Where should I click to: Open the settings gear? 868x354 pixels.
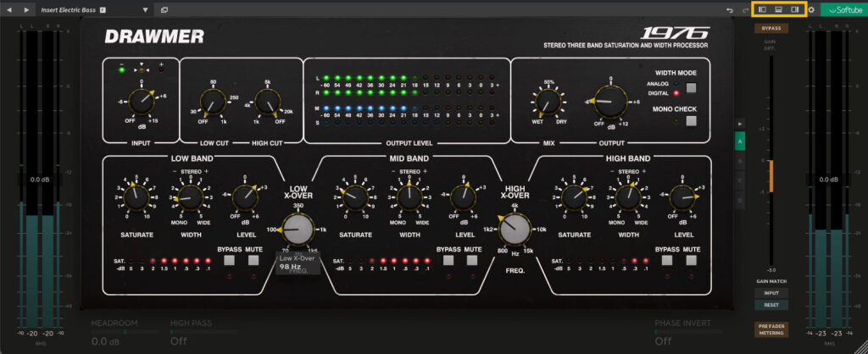point(811,9)
